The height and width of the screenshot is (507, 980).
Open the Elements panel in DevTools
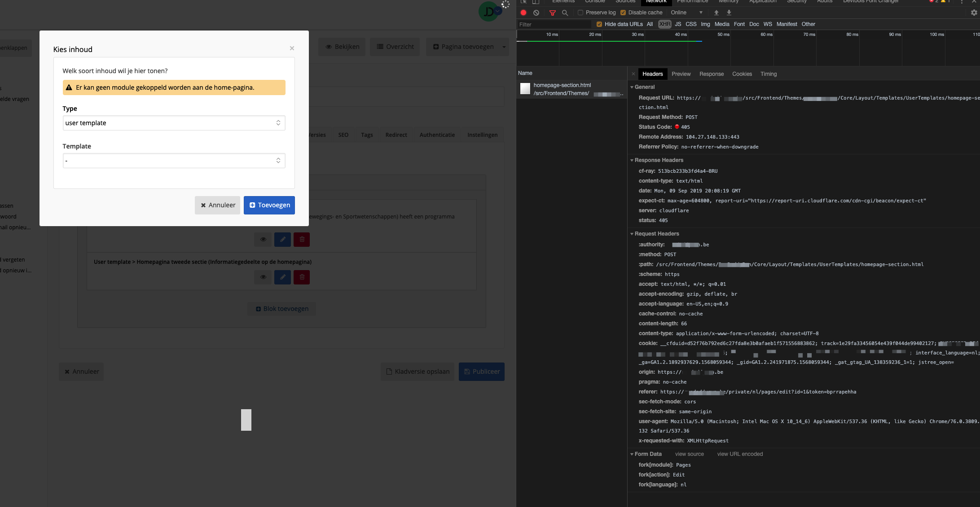[x=563, y=2]
